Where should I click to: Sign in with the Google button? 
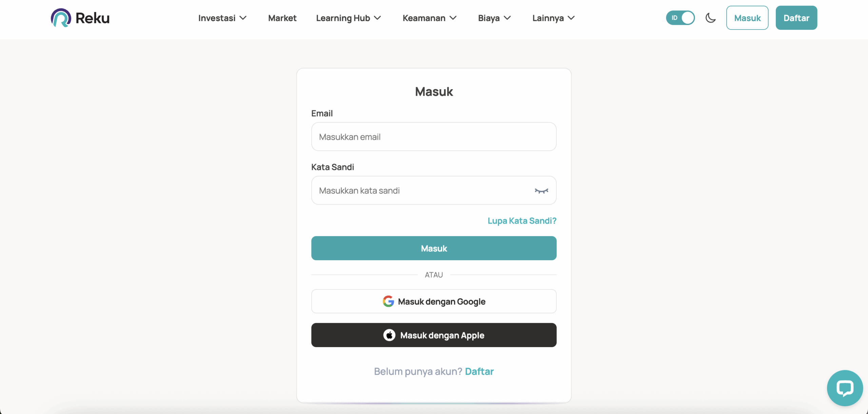(x=434, y=301)
